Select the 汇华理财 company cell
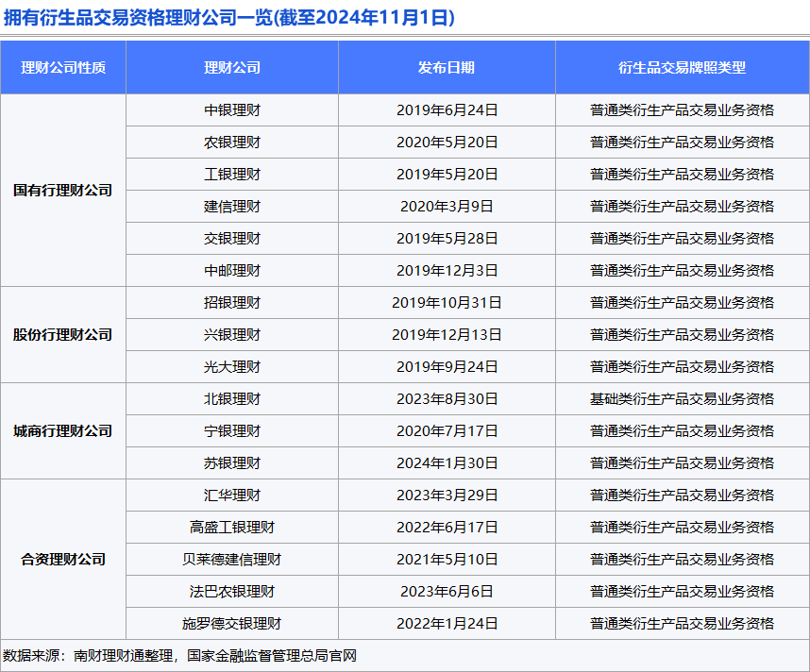The image size is (810, 672). (232, 496)
